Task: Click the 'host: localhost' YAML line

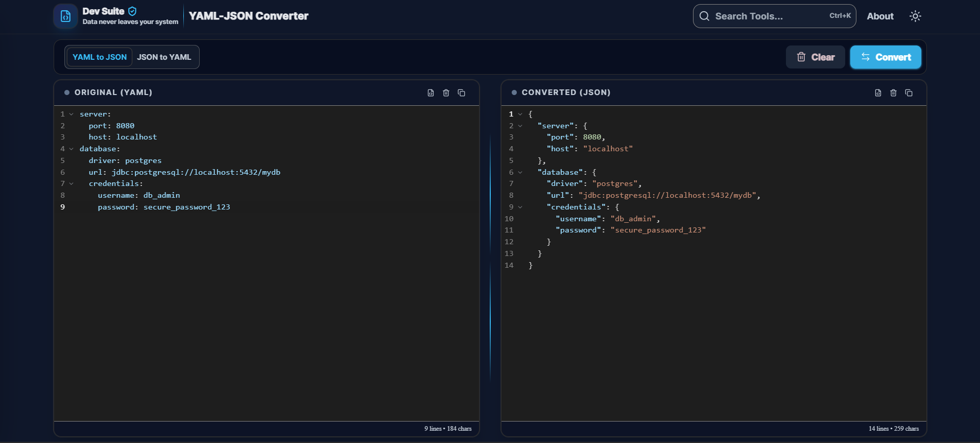Action: (x=123, y=137)
